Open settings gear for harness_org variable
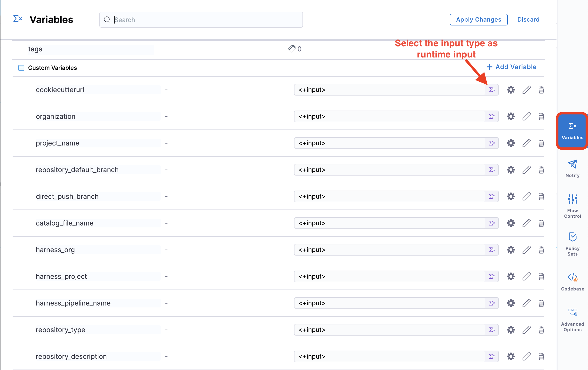 511,250
